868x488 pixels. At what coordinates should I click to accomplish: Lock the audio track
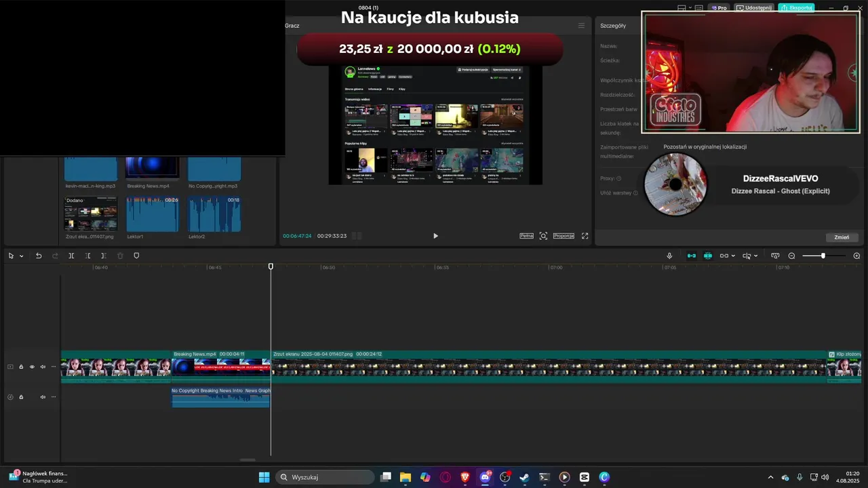[21, 396]
